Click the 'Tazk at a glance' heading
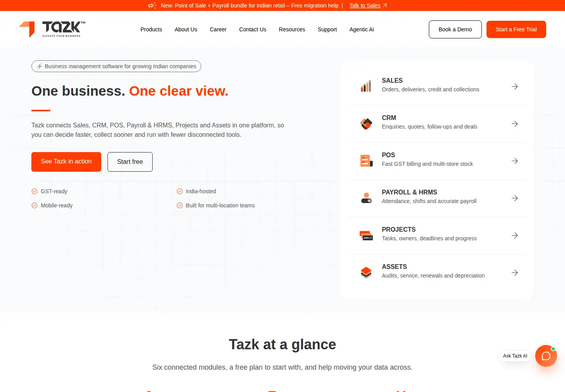The image size is (565, 392). (282, 345)
